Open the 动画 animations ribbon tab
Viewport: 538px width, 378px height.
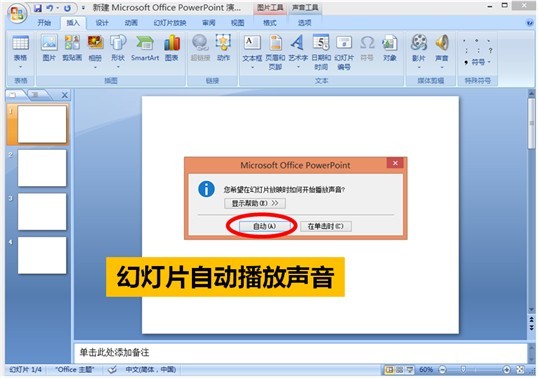pyautogui.click(x=131, y=23)
